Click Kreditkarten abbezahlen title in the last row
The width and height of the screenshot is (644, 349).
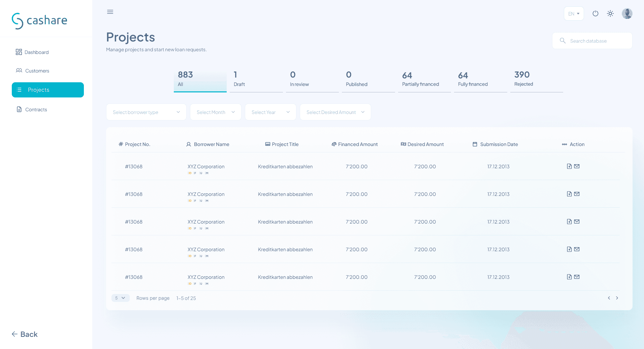285,277
